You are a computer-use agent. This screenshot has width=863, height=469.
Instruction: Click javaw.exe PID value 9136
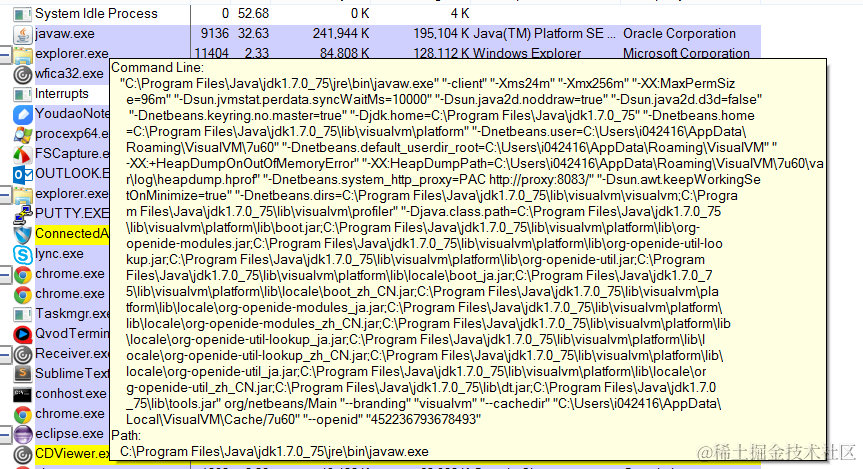click(215, 34)
